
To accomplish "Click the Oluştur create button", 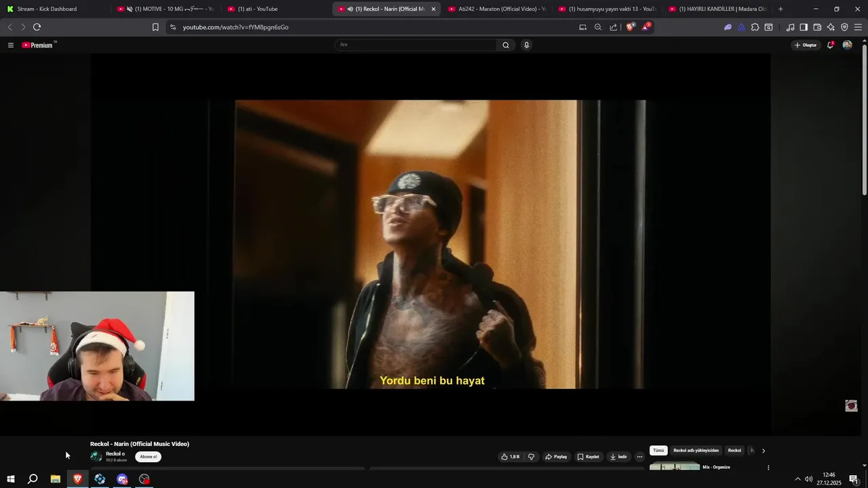I will [806, 45].
